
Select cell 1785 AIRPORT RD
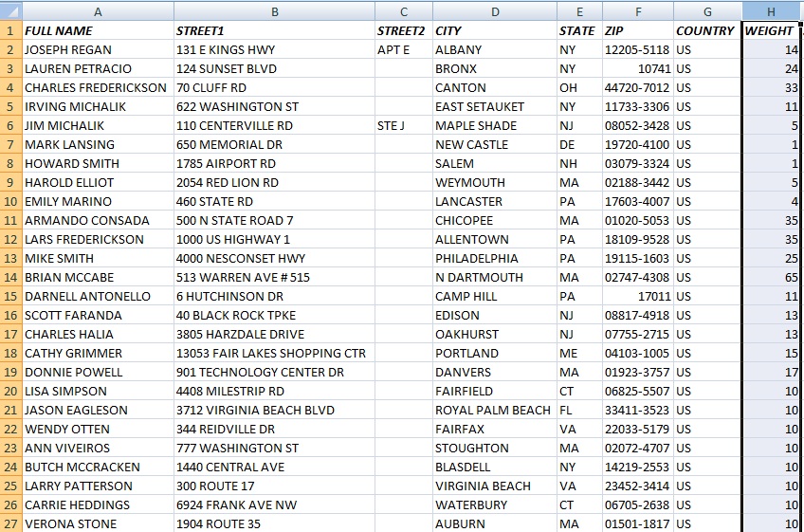[274, 164]
